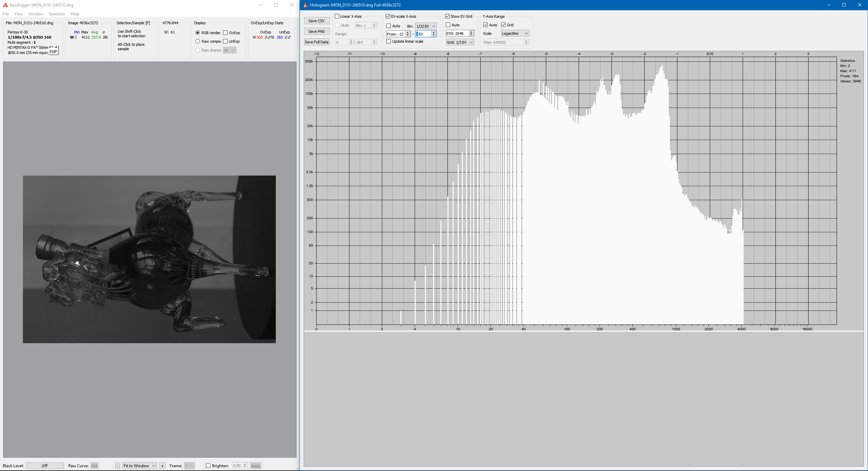Maximize the RawDigger main window
Screen dimensions: 868x471
276,5
